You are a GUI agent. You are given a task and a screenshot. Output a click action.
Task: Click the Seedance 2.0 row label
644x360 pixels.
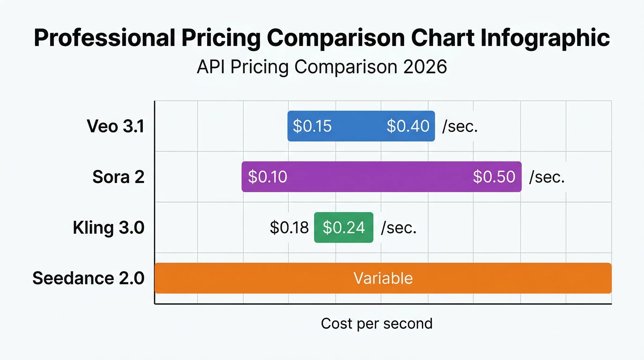point(88,278)
